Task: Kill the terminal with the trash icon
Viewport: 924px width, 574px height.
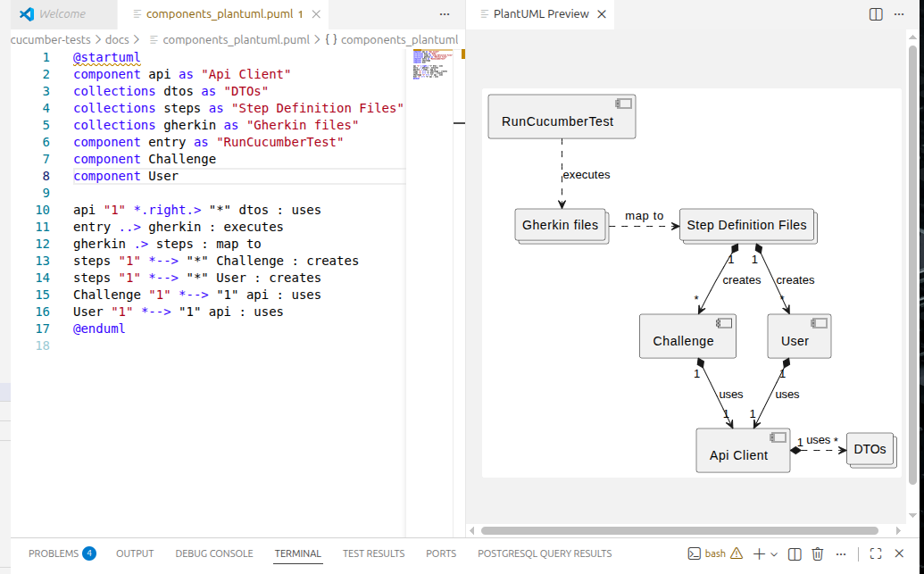Action: pyautogui.click(x=817, y=553)
